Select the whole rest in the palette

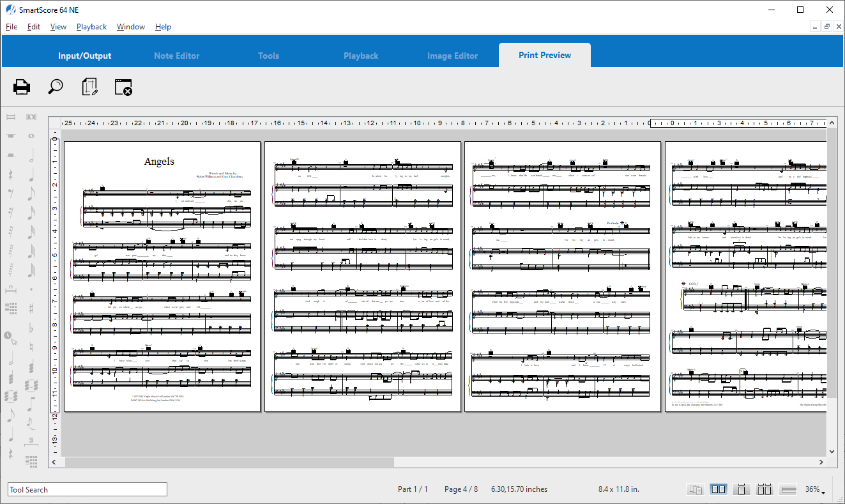coord(11,136)
